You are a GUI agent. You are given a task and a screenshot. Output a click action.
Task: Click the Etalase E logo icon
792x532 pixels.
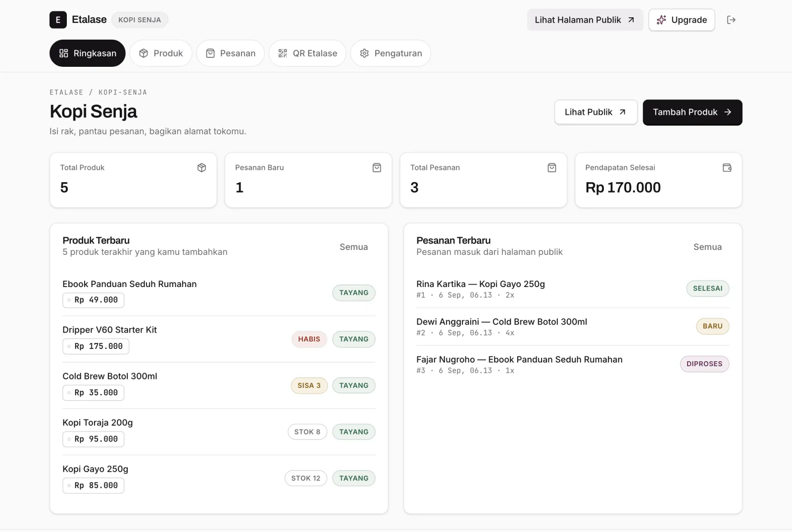[x=58, y=20]
